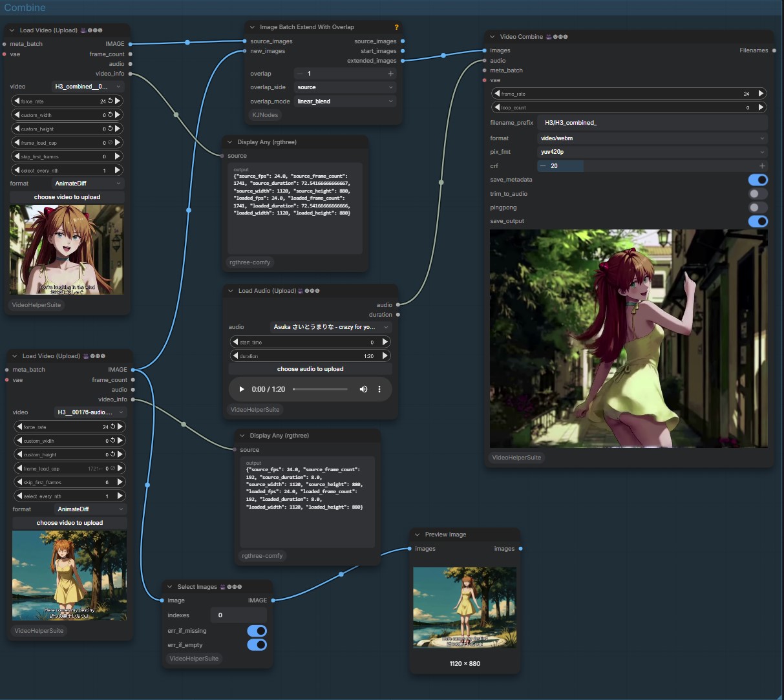
Task: Open the audio player more options menu
Action: tap(379, 389)
